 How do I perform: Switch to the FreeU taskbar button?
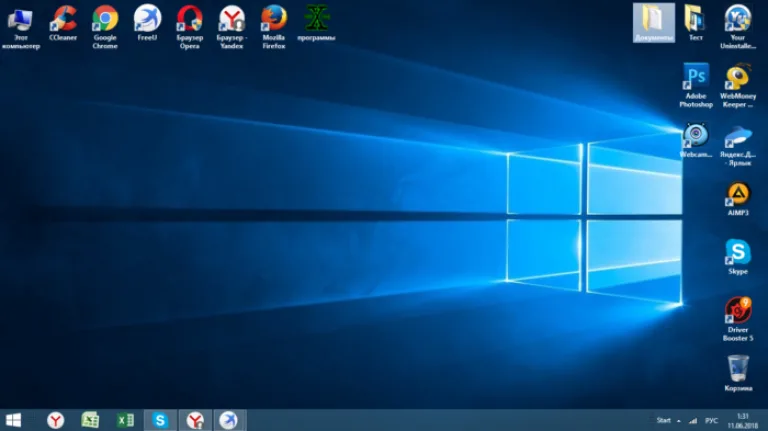[x=229, y=420]
